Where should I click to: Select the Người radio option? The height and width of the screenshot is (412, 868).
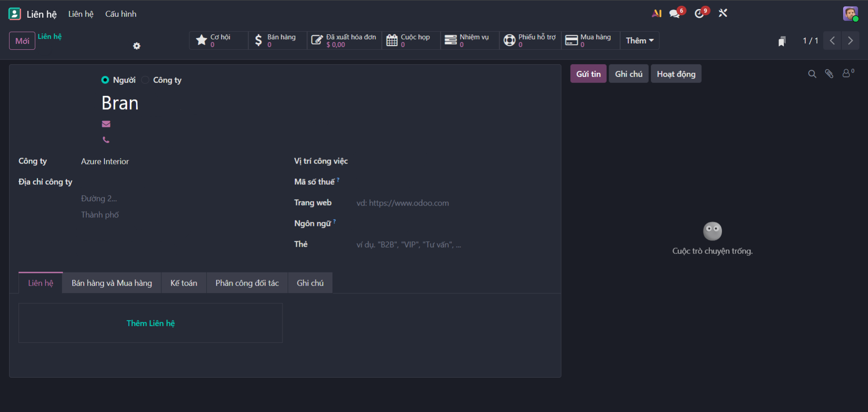(105, 80)
